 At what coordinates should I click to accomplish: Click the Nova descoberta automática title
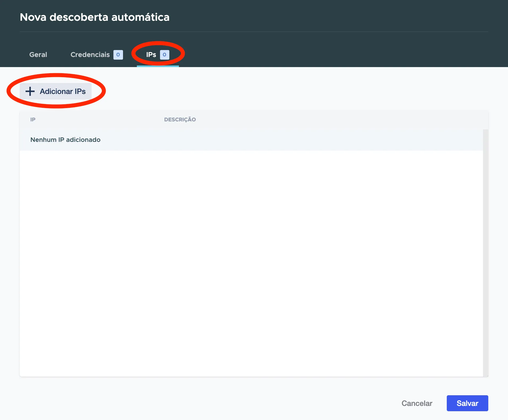(95, 17)
